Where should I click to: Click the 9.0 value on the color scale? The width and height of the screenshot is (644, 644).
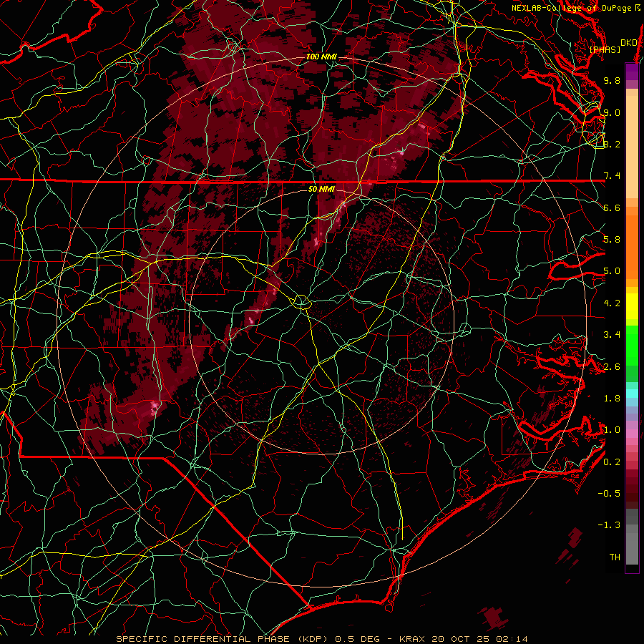(x=612, y=112)
